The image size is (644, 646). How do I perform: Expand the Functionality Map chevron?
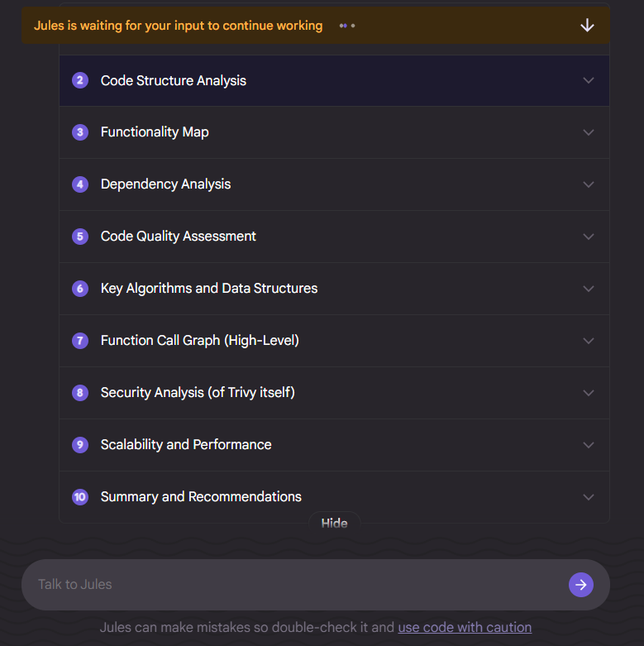[589, 132]
